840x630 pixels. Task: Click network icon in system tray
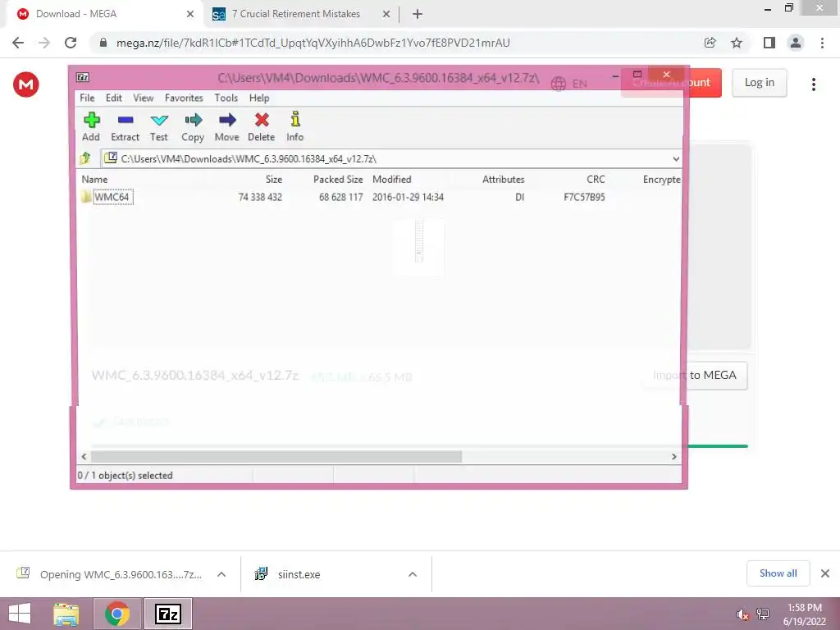pos(763,614)
